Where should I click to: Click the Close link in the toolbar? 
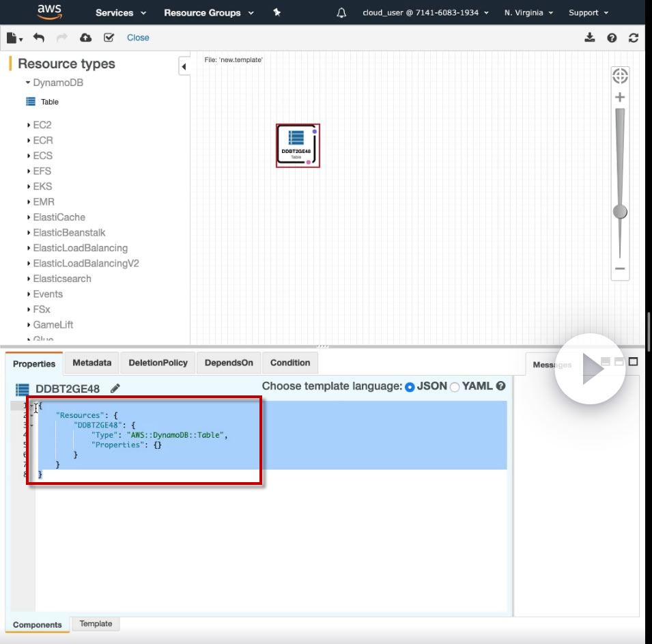tap(138, 38)
